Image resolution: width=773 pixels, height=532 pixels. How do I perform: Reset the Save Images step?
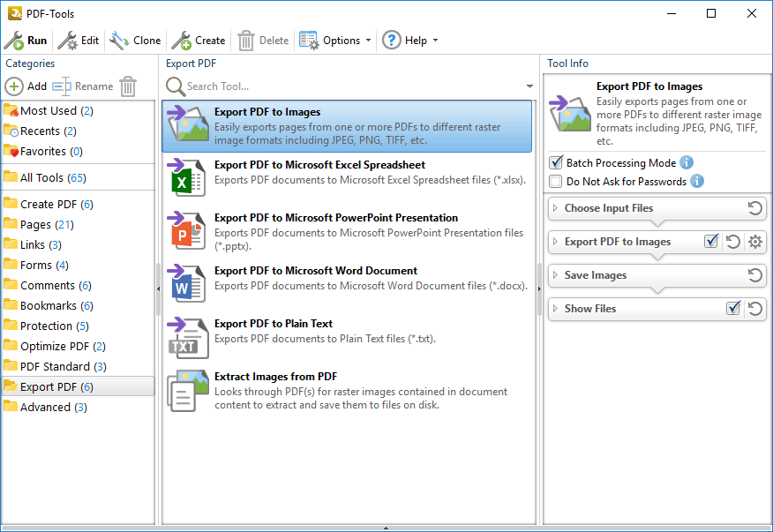754,275
